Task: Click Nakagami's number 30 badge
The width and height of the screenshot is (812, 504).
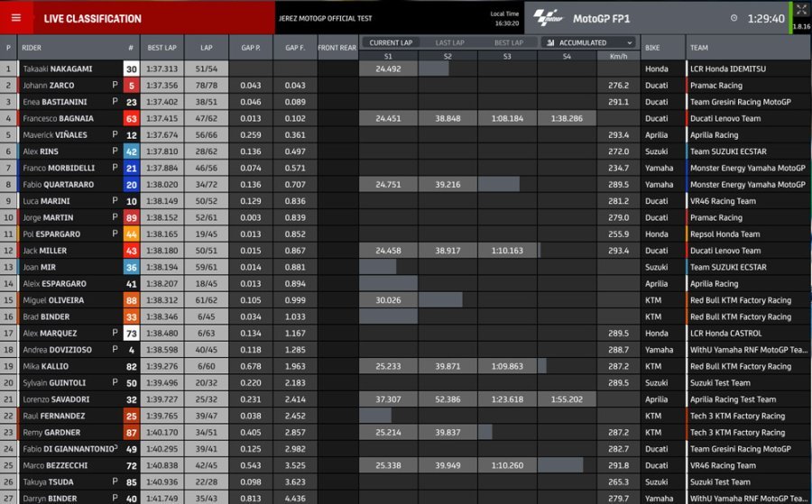Action: point(131,69)
